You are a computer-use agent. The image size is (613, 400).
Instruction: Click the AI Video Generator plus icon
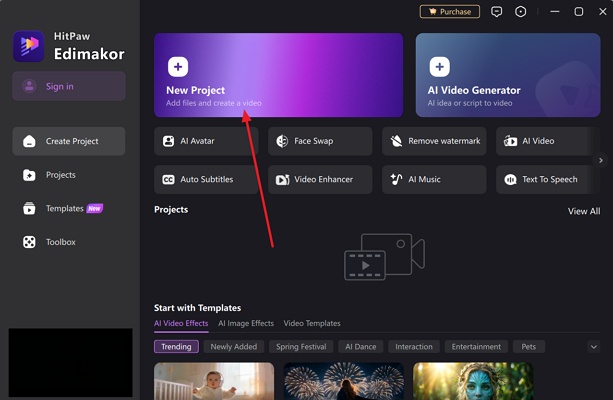click(x=439, y=67)
